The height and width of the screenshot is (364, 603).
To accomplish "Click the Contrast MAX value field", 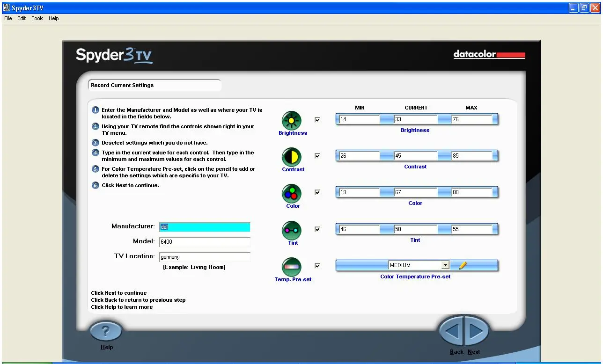I will 471,156.
